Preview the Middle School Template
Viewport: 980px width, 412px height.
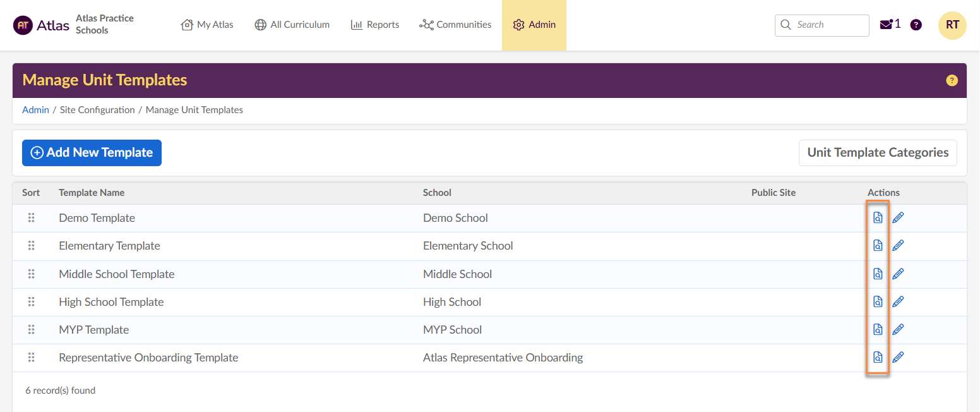[x=877, y=274]
